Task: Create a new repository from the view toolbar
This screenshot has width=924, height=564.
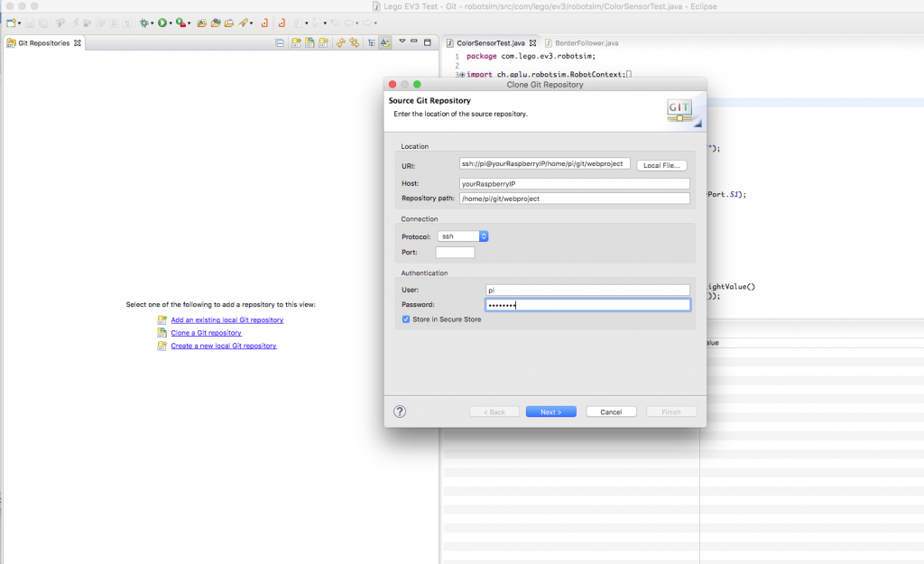Action: click(x=322, y=42)
